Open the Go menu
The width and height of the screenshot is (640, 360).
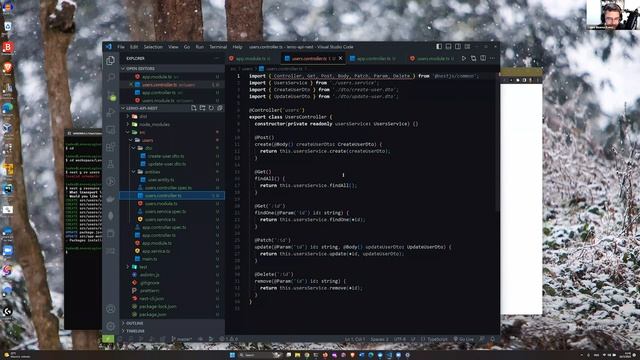[187, 47]
